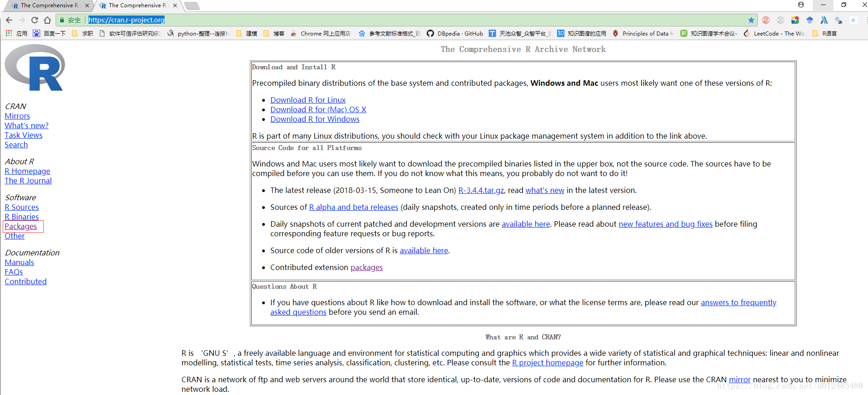Open the Principles of Data bookmark
Screen dimensions: 868x395
click(643, 33)
